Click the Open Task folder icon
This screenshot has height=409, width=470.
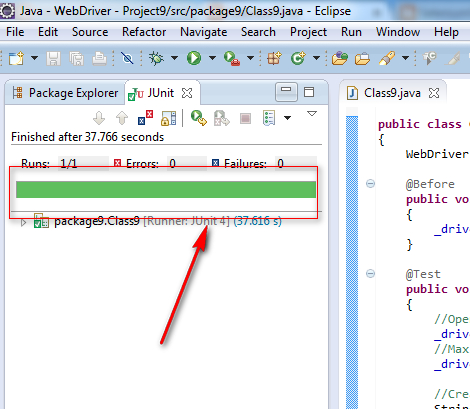coord(362,58)
